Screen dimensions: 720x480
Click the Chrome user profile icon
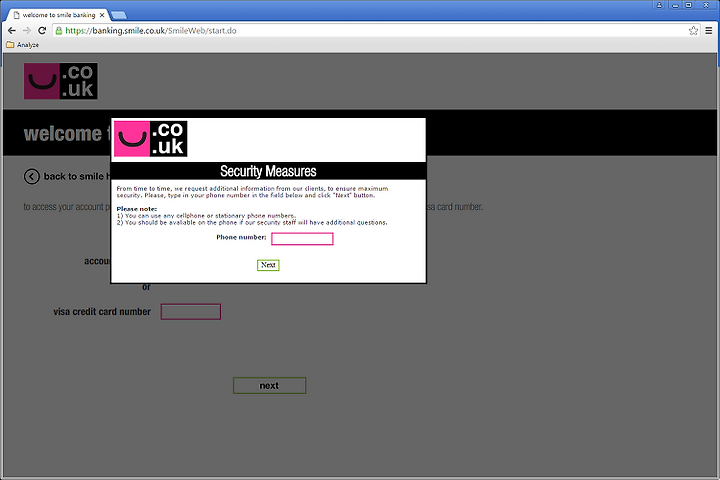659,5
